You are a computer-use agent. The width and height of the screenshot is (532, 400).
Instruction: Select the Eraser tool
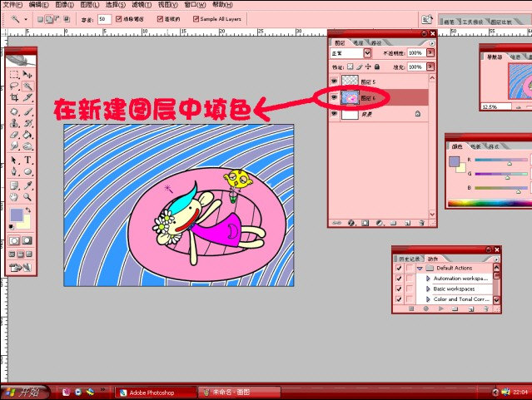(x=14, y=135)
